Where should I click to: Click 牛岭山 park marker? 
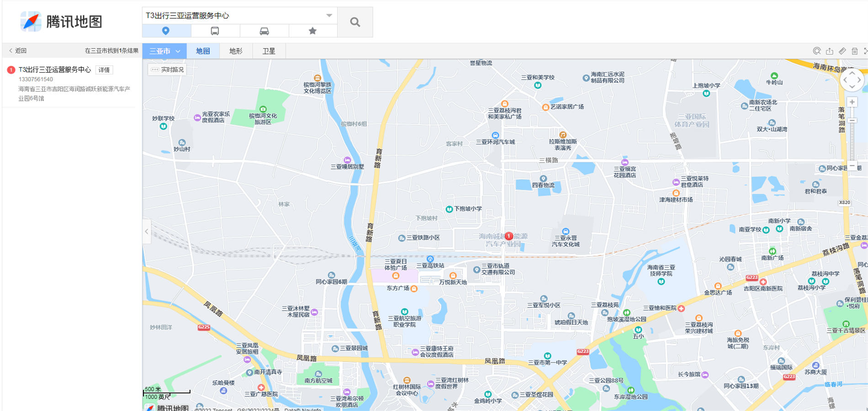[774, 76]
